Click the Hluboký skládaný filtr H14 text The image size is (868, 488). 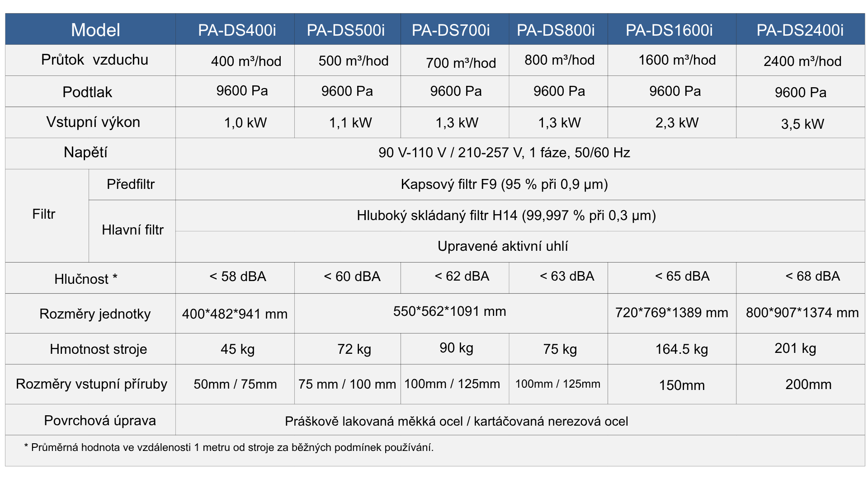click(506, 216)
